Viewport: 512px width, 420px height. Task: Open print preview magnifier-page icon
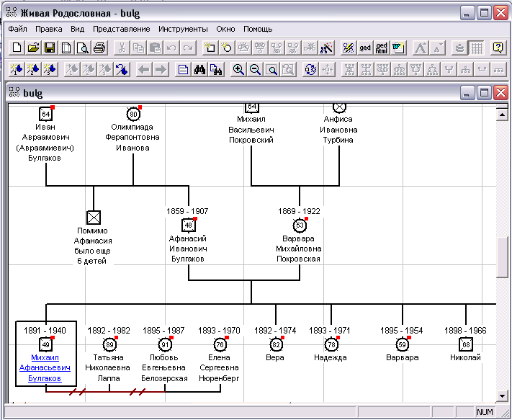tap(83, 48)
